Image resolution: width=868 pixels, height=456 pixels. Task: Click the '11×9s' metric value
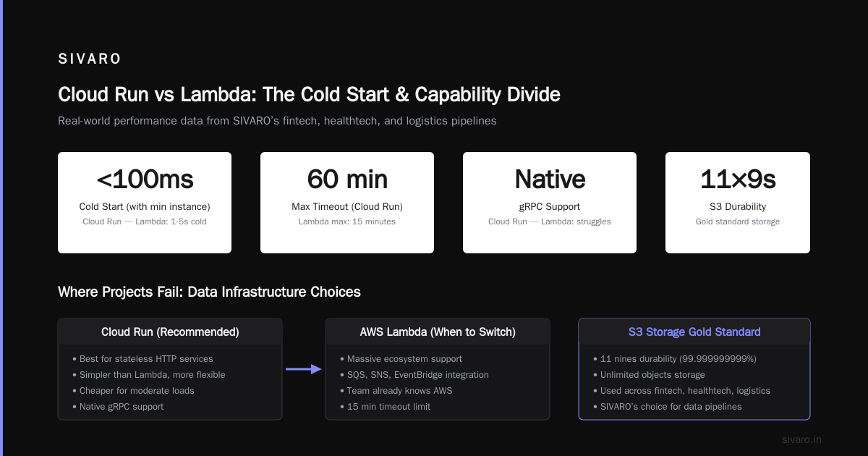(x=738, y=180)
